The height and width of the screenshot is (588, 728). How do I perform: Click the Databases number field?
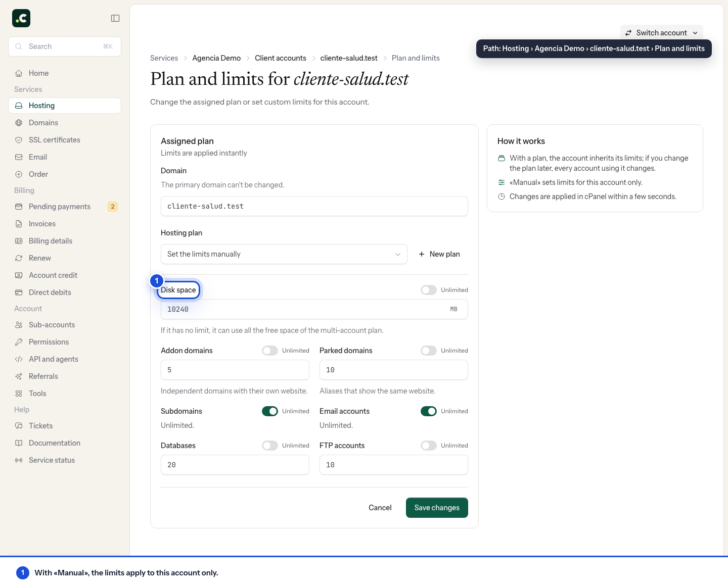click(x=235, y=465)
